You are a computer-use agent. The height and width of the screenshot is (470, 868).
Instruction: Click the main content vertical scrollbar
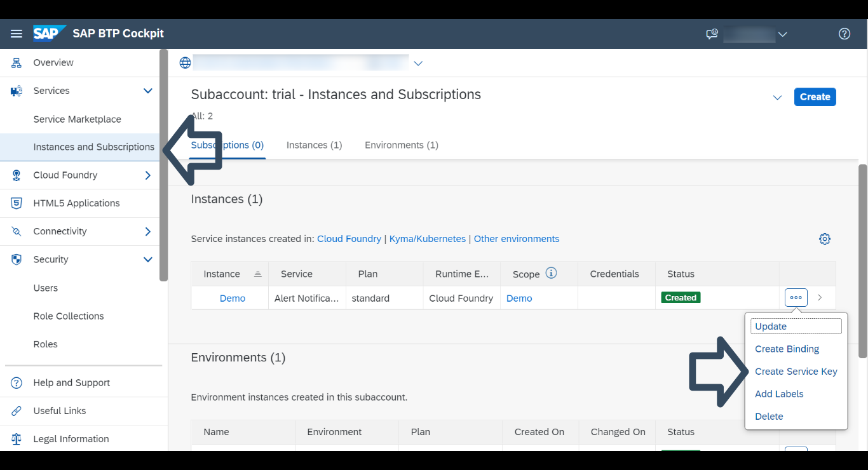coord(862,260)
